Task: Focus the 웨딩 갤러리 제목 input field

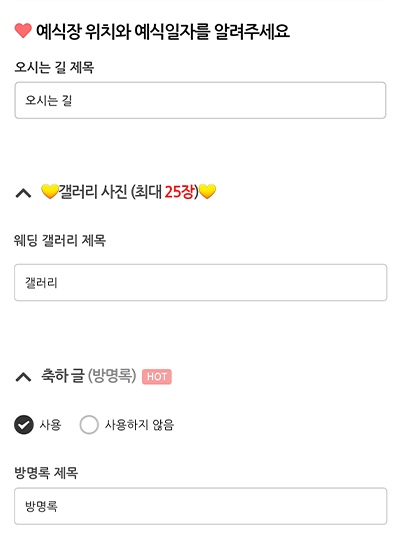Action: [201, 282]
